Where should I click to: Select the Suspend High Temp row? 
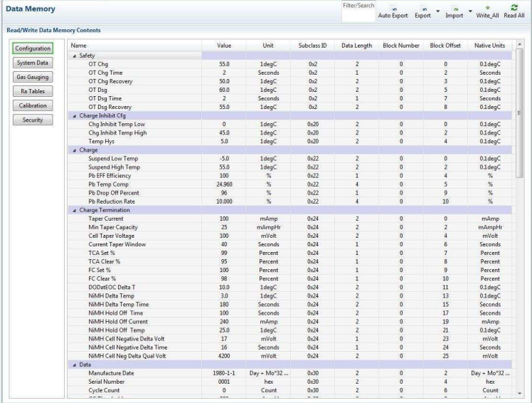click(x=289, y=167)
